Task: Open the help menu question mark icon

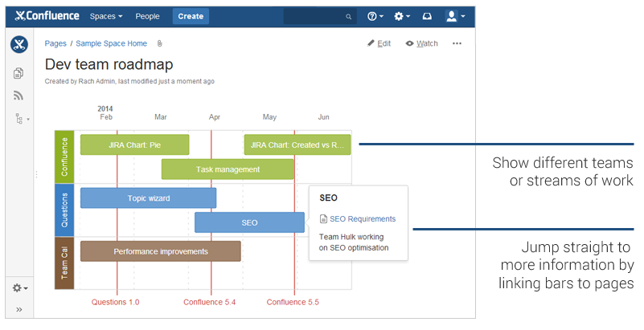Action: (375, 16)
